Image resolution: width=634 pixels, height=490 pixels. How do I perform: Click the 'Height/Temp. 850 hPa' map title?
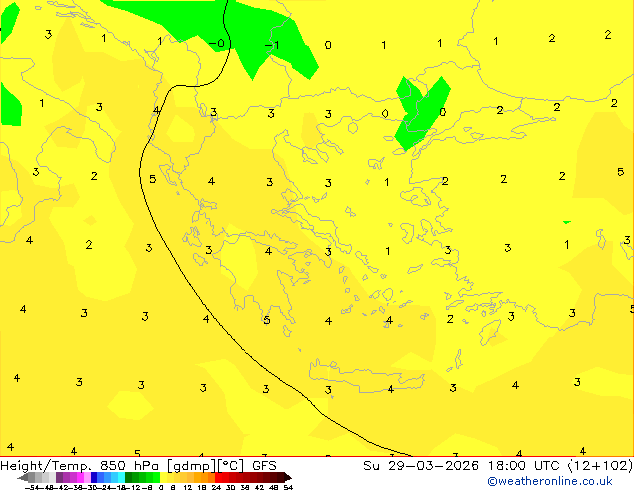click(x=79, y=466)
